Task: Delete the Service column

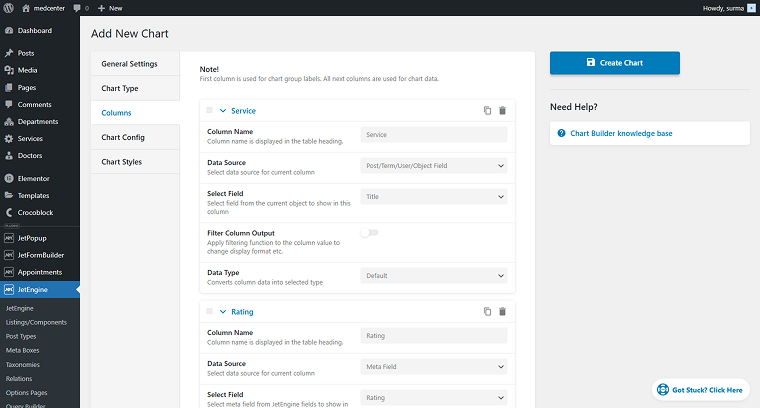Action: coord(503,110)
